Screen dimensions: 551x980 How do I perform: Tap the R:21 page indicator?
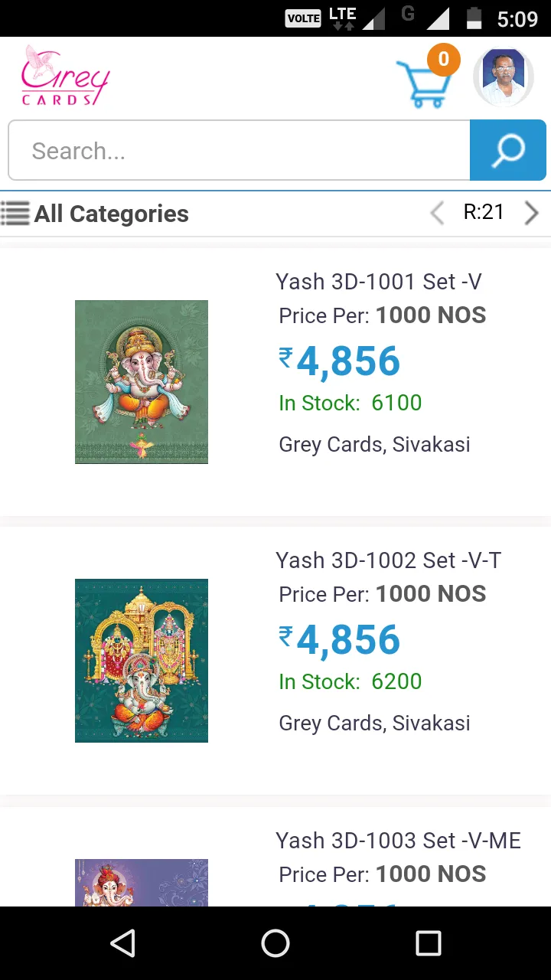[484, 212]
